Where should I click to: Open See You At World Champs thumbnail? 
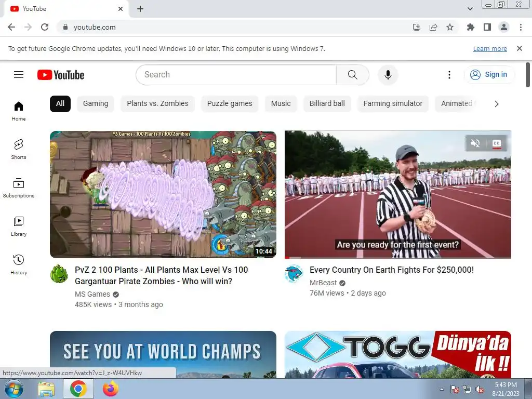pyautogui.click(x=163, y=354)
